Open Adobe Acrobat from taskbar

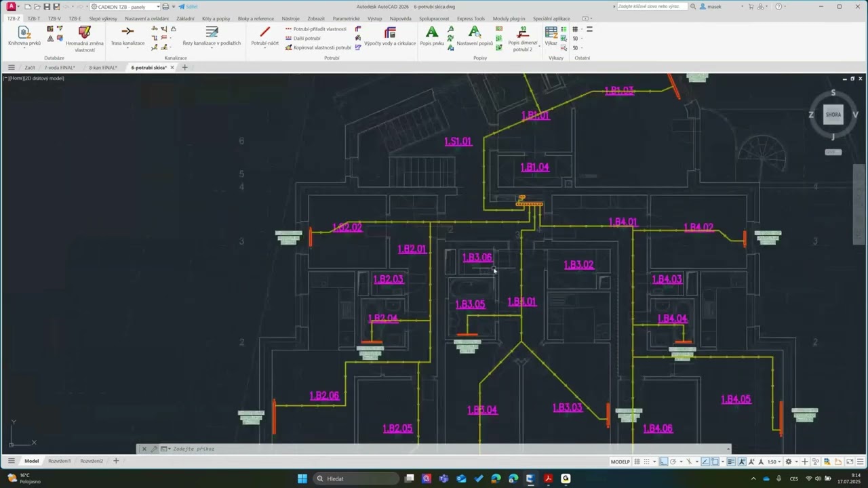548,479
